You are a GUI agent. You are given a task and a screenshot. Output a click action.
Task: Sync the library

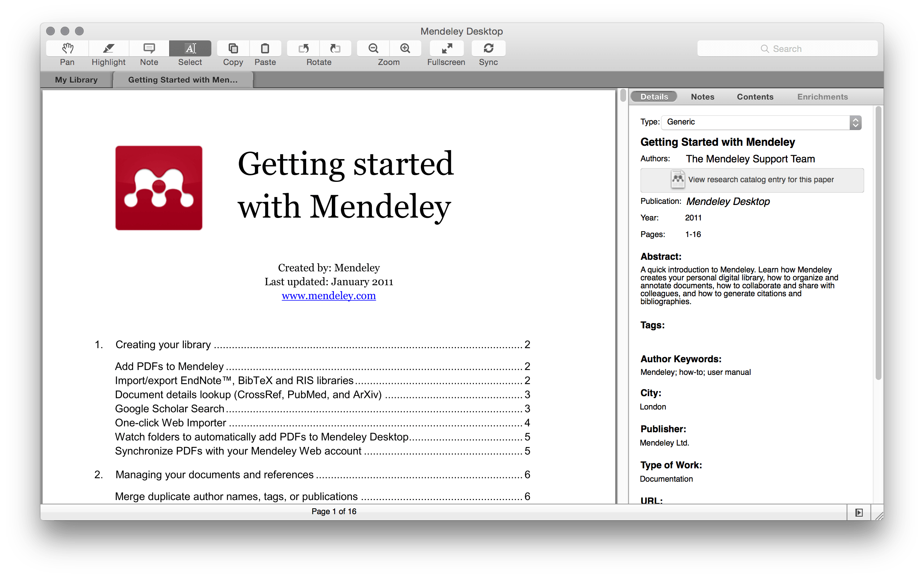[x=488, y=49]
